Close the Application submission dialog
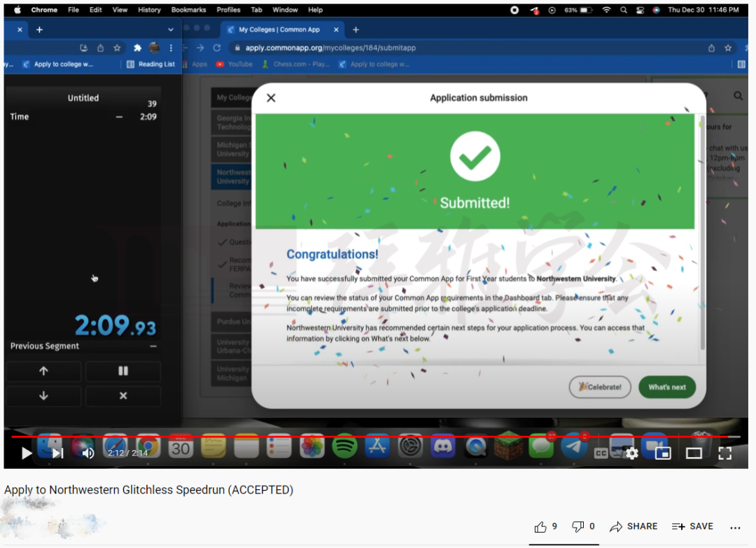The width and height of the screenshot is (756, 548). click(271, 98)
